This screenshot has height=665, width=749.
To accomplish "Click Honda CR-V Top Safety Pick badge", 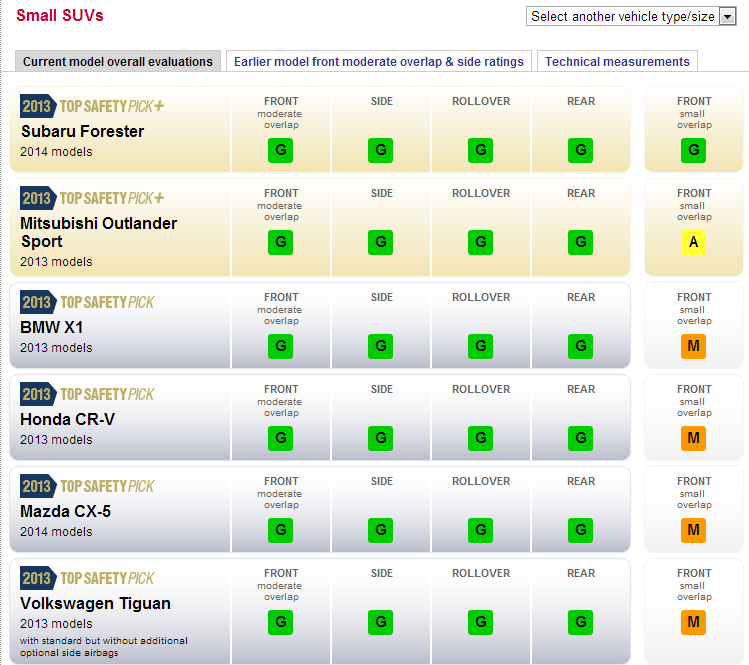I will 87,394.
